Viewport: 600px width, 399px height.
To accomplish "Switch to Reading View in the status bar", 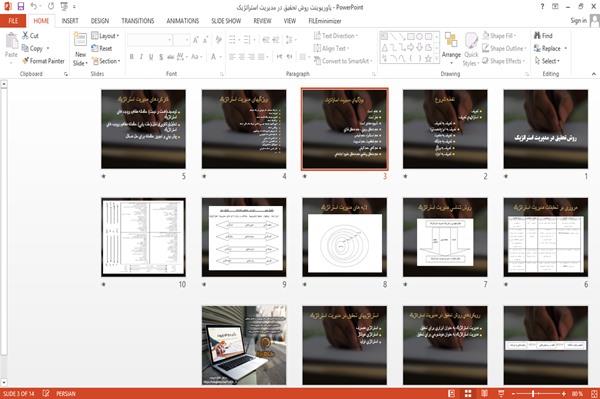I will (x=484, y=393).
